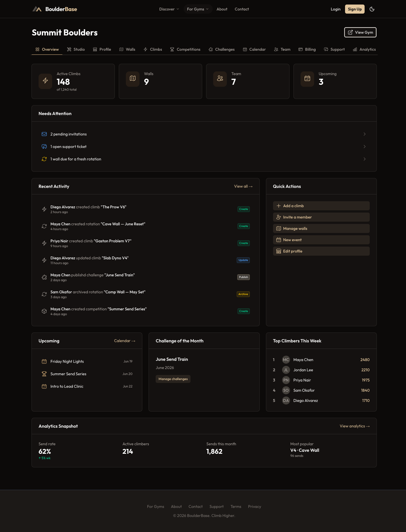Click Add a climb quick action
Viewport: 406px width, 532px height.
pyautogui.click(x=321, y=206)
